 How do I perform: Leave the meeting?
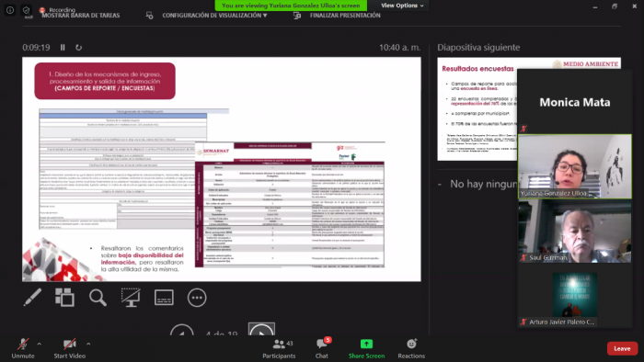[x=622, y=348]
